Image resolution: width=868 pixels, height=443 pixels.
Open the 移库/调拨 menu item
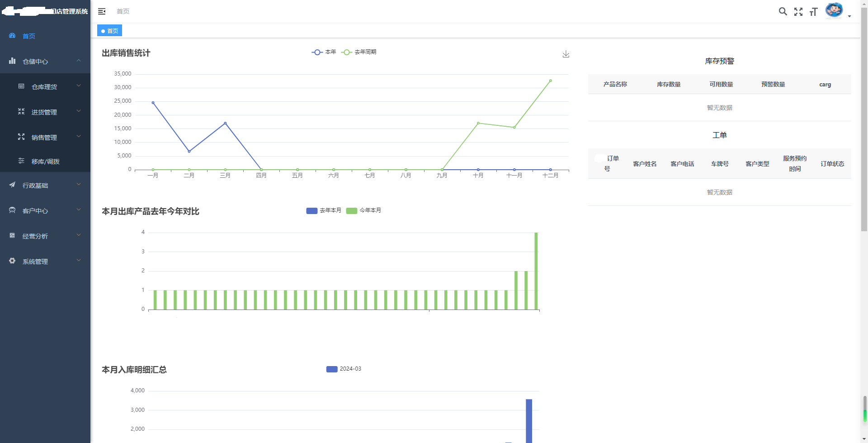(x=45, y=162)
